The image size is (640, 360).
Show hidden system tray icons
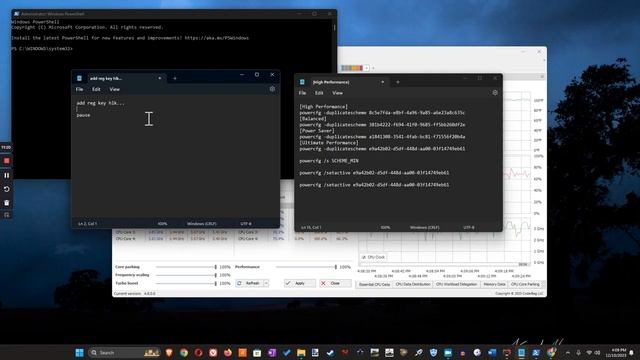coord(568,352)
